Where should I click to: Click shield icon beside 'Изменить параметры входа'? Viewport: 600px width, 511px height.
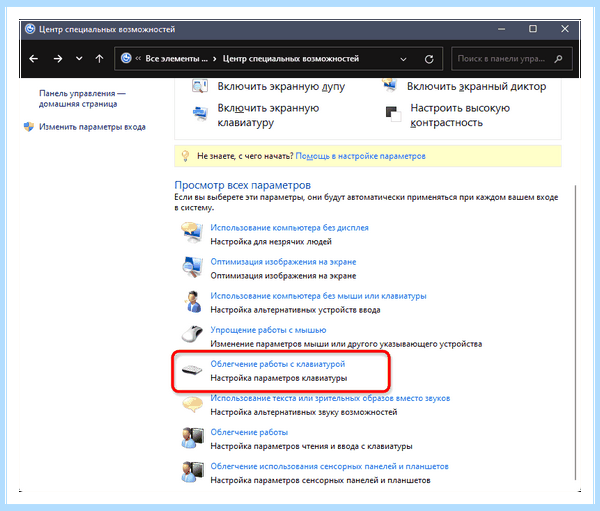29,127
